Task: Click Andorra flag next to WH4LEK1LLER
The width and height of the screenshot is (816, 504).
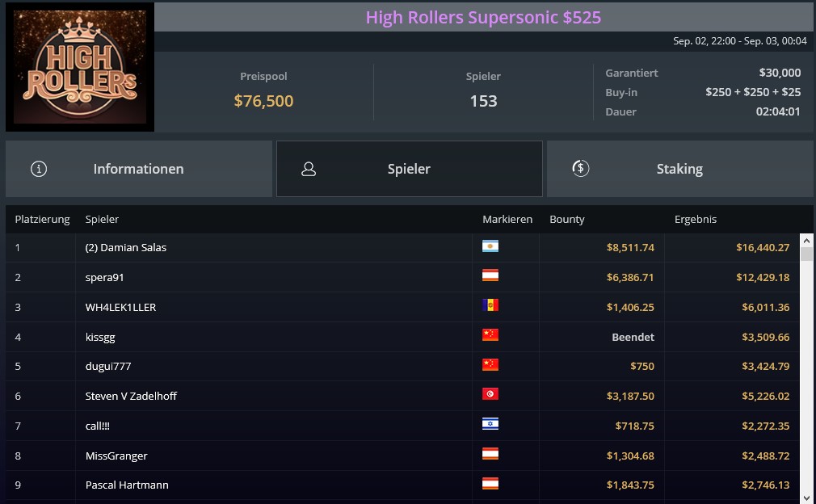Action: pos(490,304)
